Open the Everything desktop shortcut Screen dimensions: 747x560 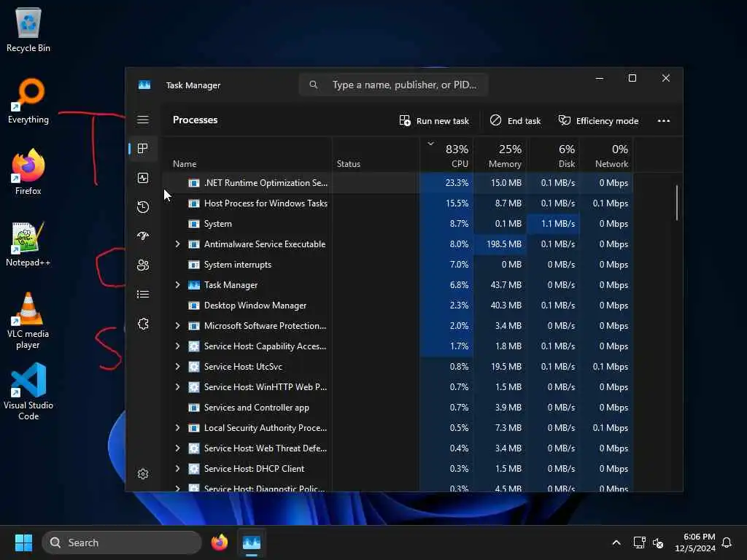click(28, 101)
